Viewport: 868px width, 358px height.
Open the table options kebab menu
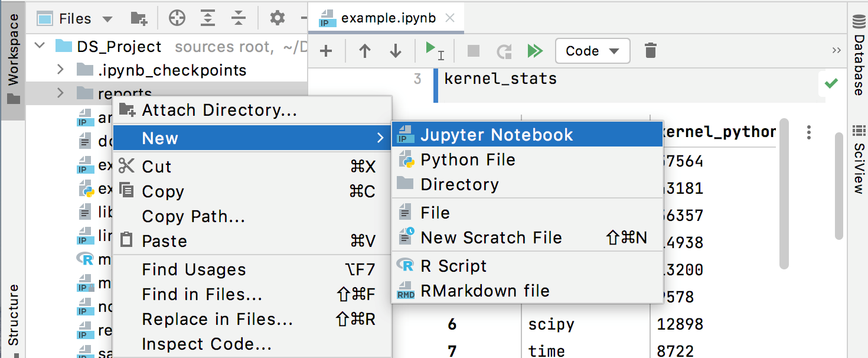pos(808,133)
